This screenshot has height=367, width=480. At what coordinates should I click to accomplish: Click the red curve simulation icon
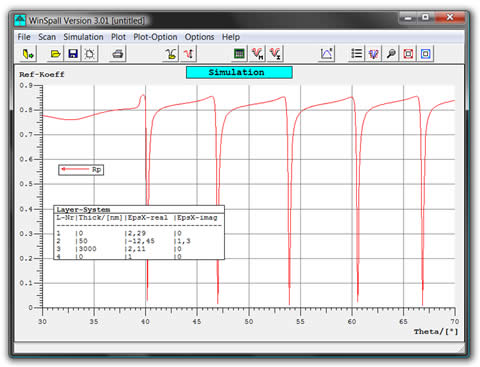point(188,54)
